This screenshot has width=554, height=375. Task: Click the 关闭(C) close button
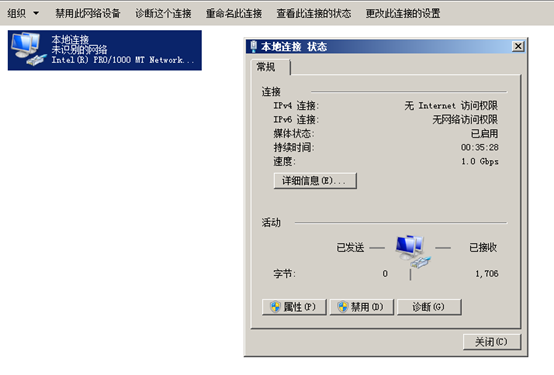492,342
